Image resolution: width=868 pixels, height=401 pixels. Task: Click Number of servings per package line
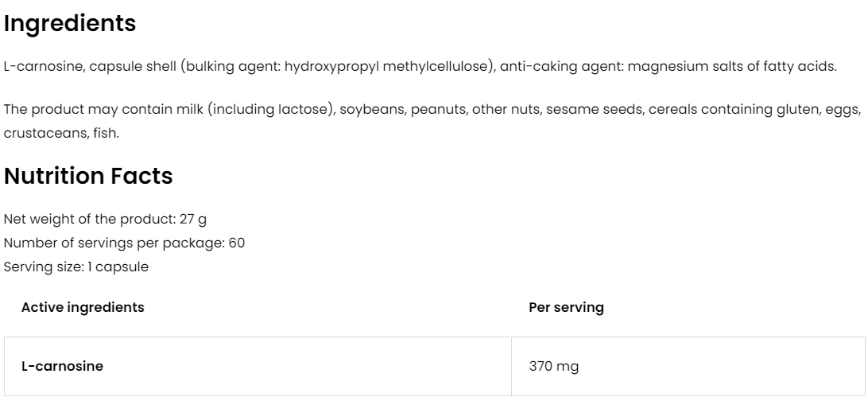click(124, 243)
